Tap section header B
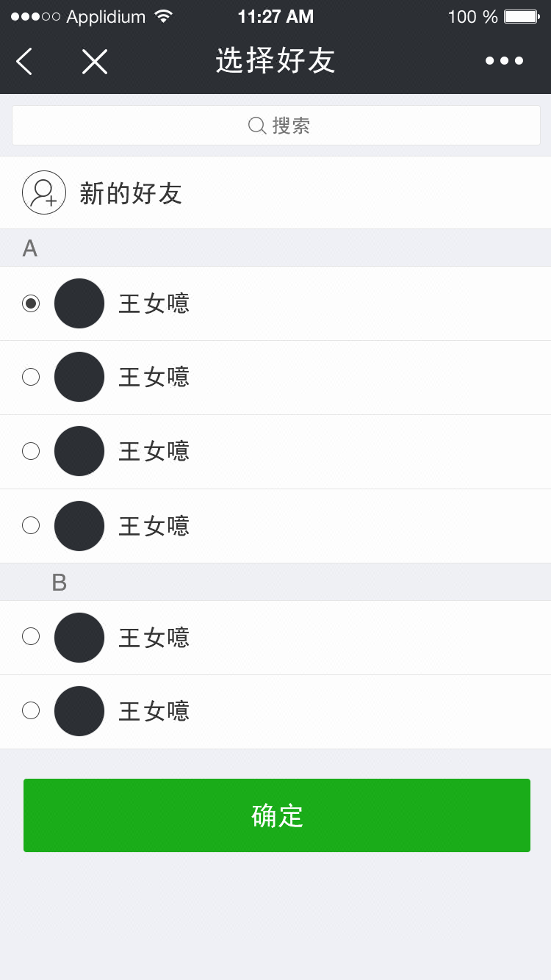 (275, 583)
